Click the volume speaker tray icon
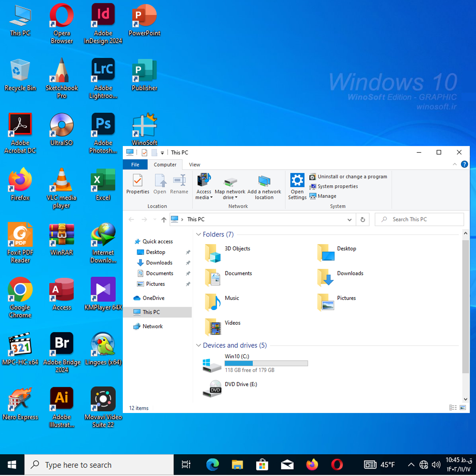476x476 pixels. pyautogui.click(x=436, y=465)
